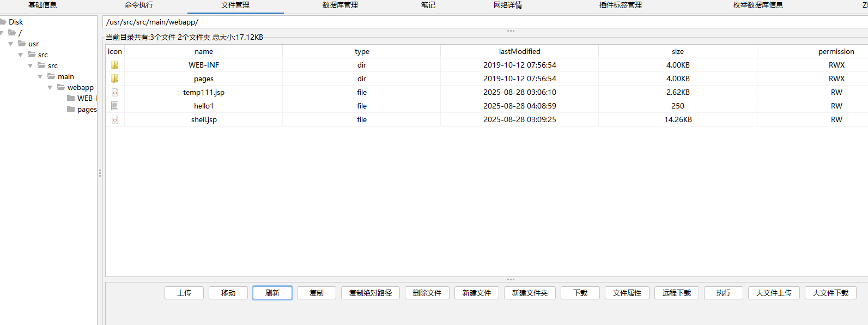Select the webapp tree item label
This screenshot has height=325, width=868.
pyautogui.click(x=81, y=87)
